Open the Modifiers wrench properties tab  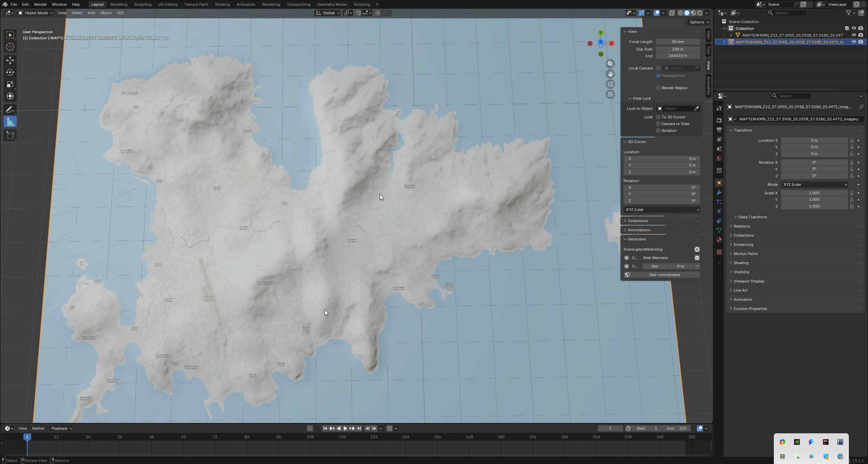click(x=719, y=192)
